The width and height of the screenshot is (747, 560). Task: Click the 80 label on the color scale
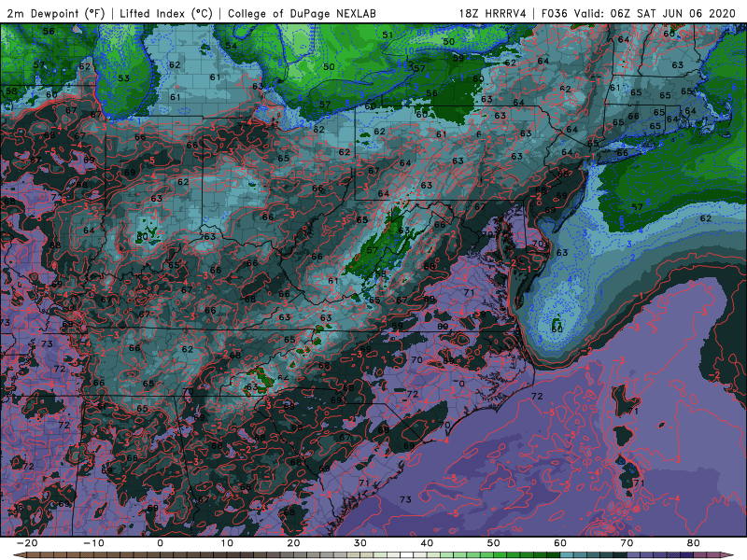[694, 543]
